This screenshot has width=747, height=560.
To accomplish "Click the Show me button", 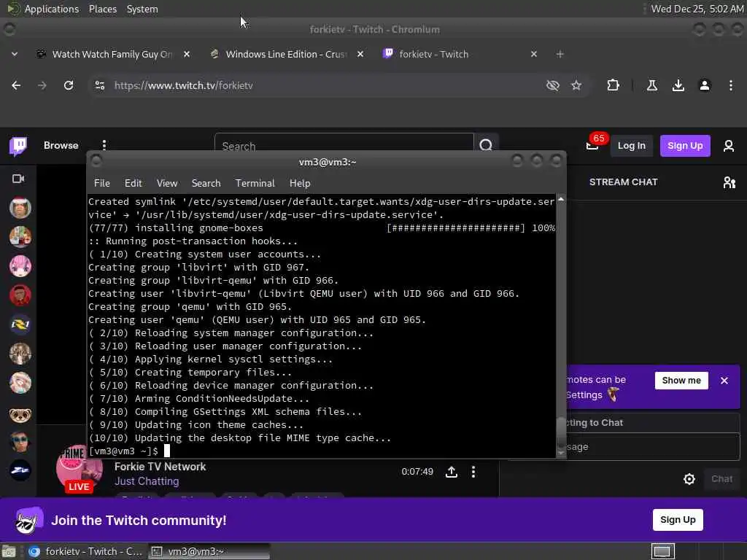I will tap(681, 381).
